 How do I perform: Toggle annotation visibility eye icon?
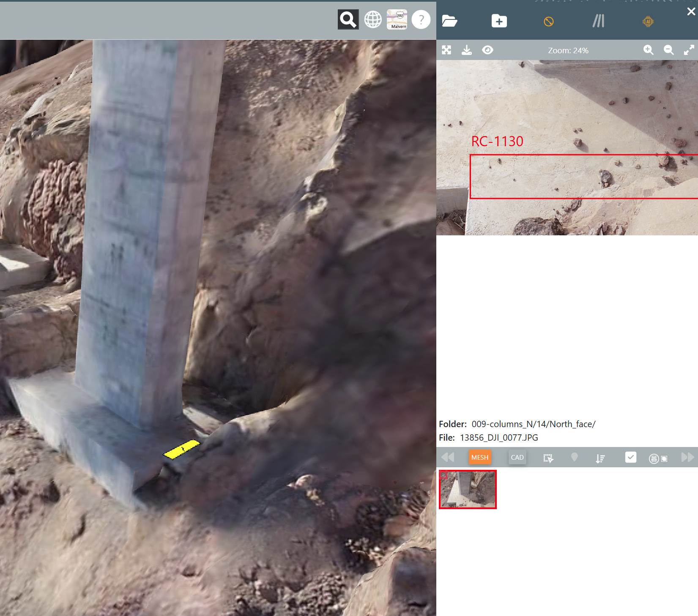pos(487,50)
